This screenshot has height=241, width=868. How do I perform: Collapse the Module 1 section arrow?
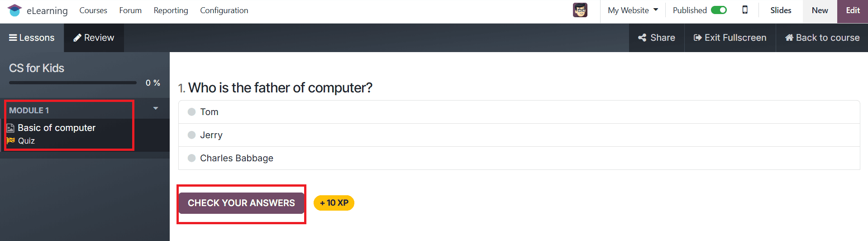click(x=156, y=108)
